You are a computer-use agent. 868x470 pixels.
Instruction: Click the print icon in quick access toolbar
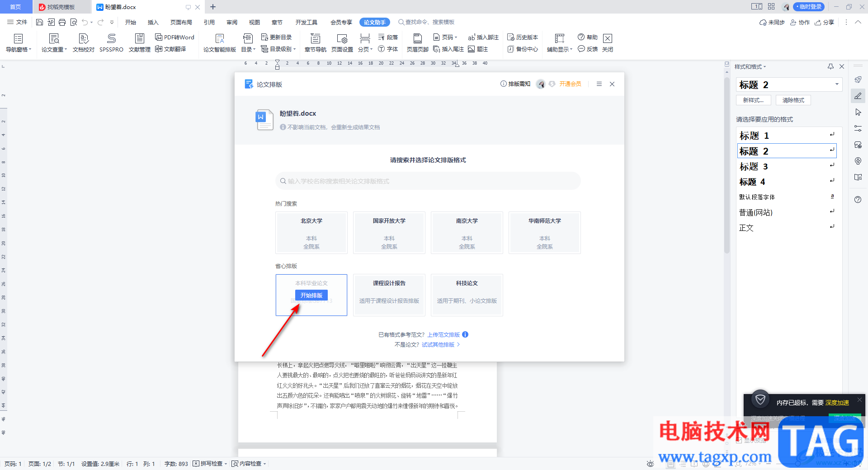[62, 22]
